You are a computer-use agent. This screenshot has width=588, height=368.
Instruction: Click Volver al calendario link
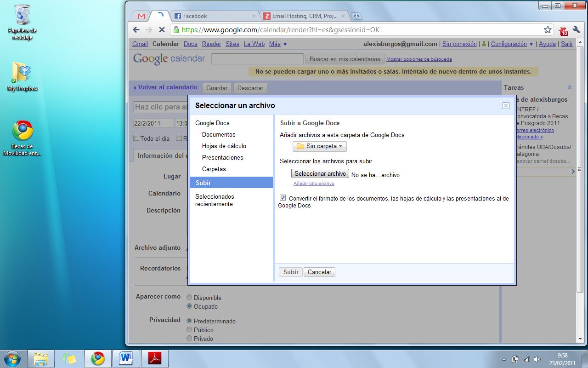click(165, 87)
